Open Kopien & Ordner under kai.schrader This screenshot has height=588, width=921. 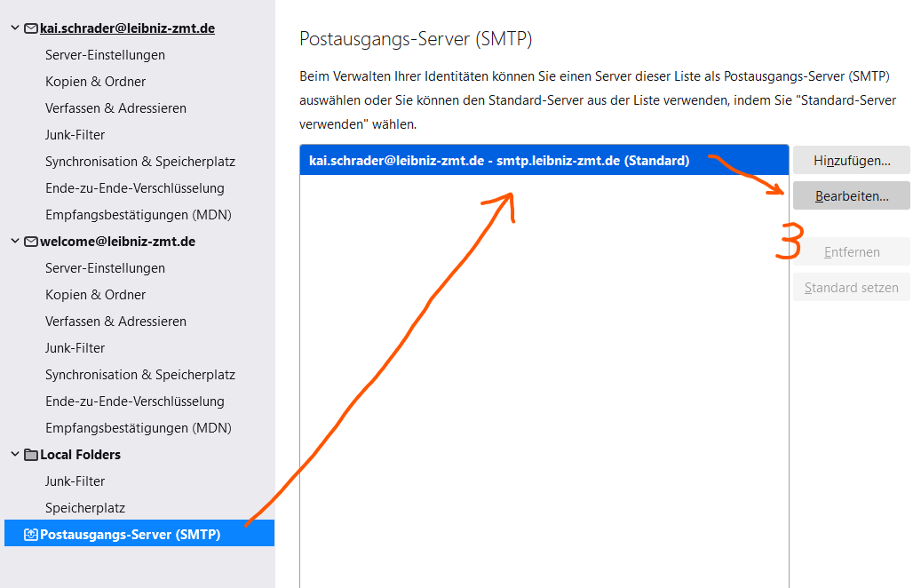(95, 82)
